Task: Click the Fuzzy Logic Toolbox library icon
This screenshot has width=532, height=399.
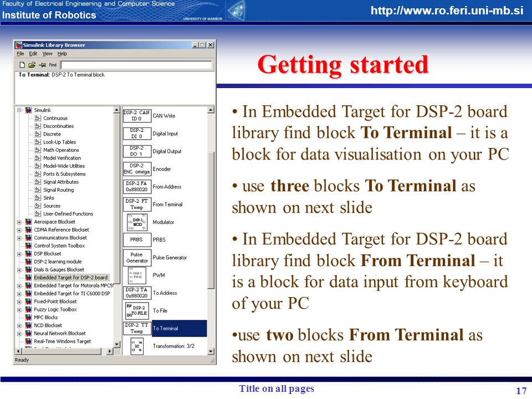Action: pyautogui.click(x=28, y=309)
